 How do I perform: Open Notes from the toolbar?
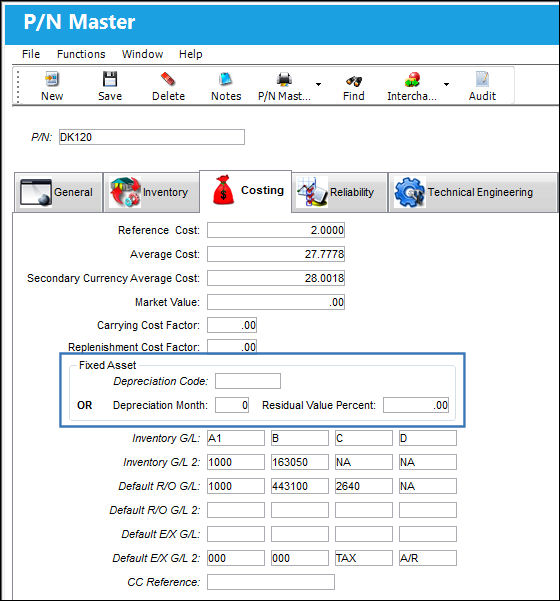tap(226, 79)
